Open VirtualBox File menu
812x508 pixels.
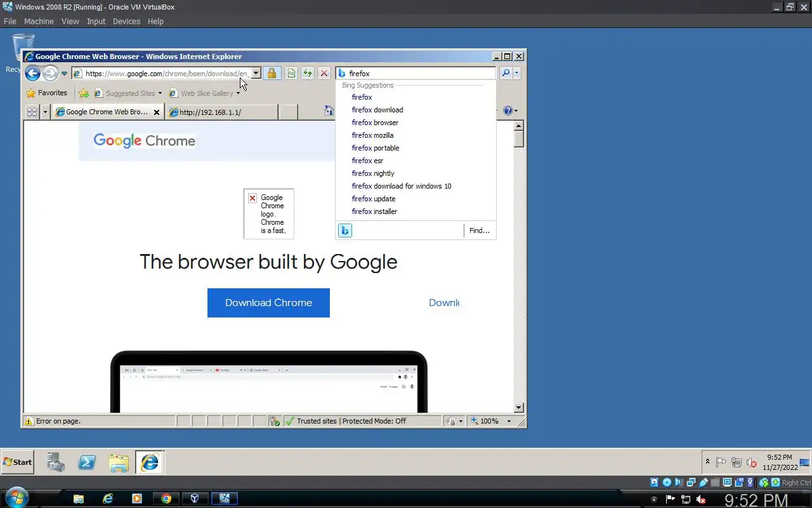click(x=10, y=21)
